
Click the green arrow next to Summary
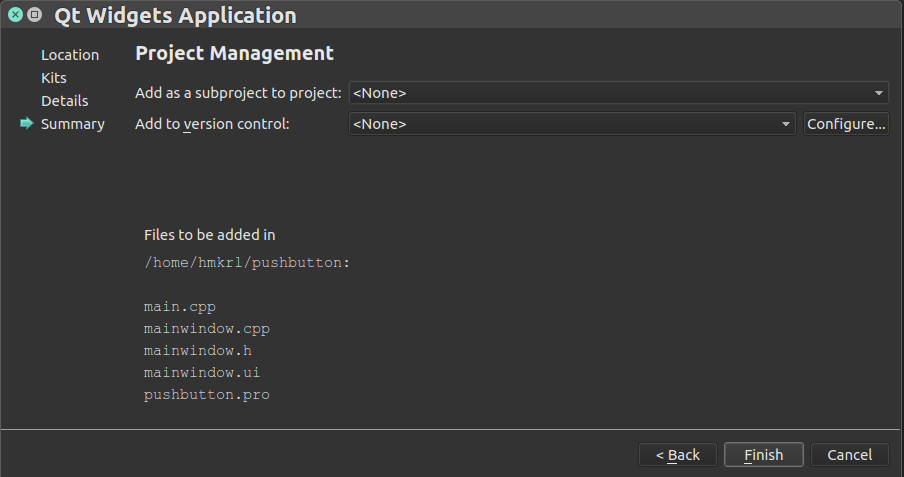27,123
